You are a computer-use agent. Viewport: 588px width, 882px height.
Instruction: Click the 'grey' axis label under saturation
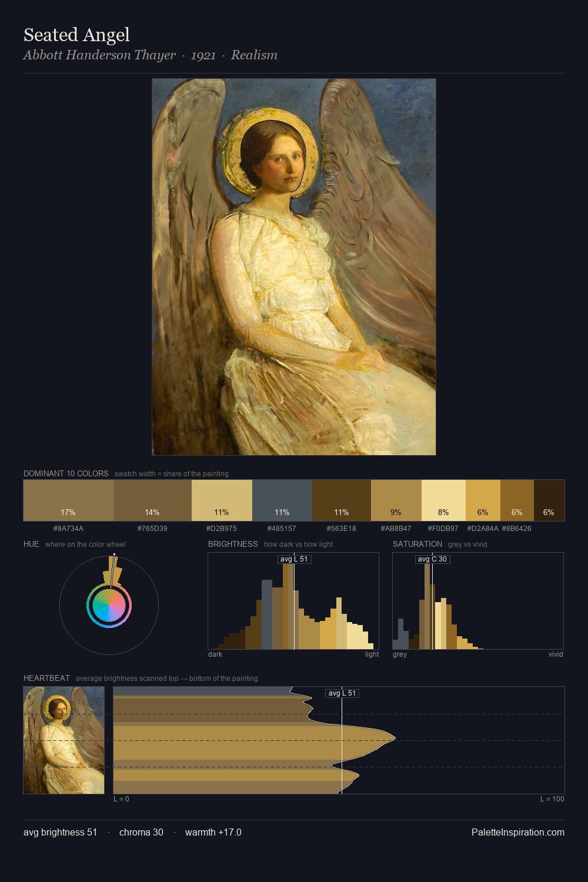[400, 654]
